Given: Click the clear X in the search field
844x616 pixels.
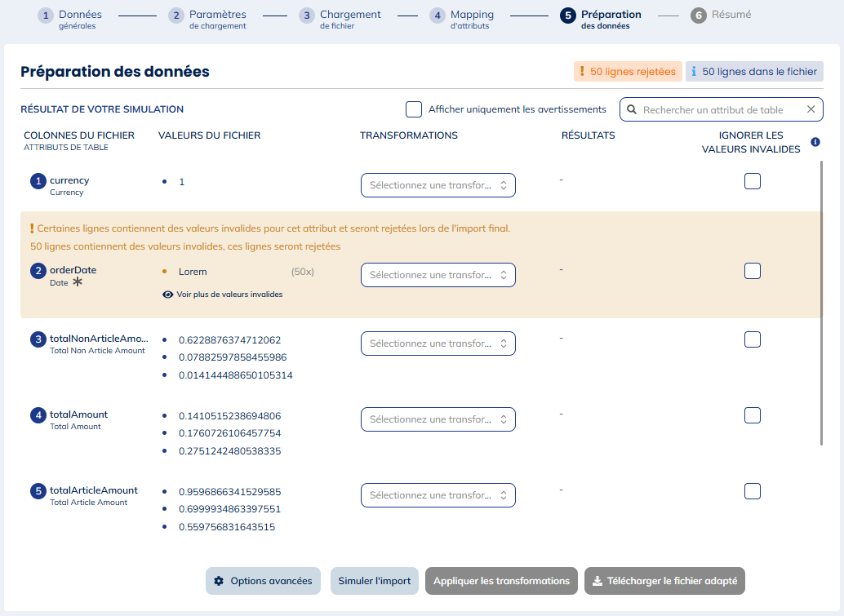Looking at the screenshot, I should (x=811, y=109).
